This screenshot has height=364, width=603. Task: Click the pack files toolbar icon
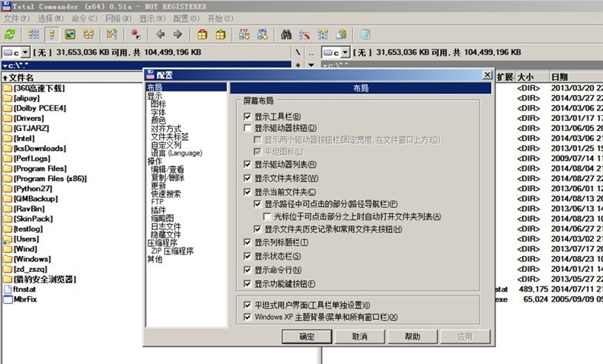(203, 34)
